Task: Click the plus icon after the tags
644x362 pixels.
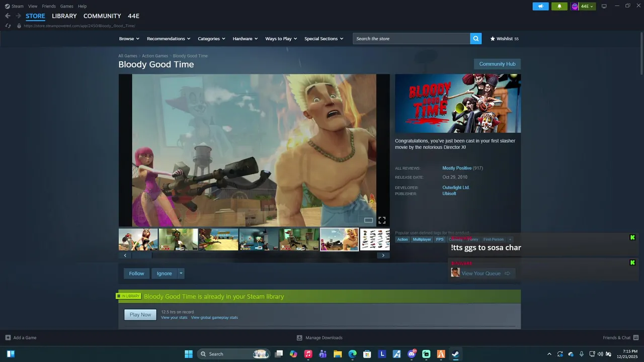Action: tap(510, 239)
